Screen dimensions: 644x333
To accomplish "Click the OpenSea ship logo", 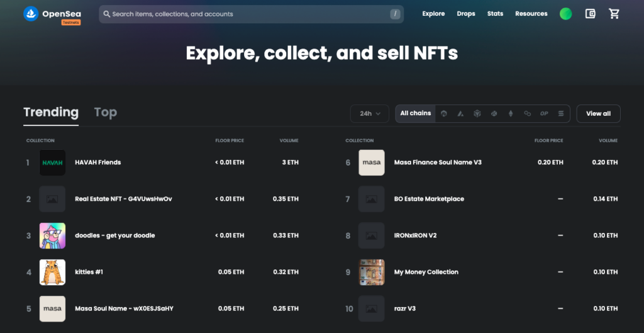I will [x=31, y=14].
